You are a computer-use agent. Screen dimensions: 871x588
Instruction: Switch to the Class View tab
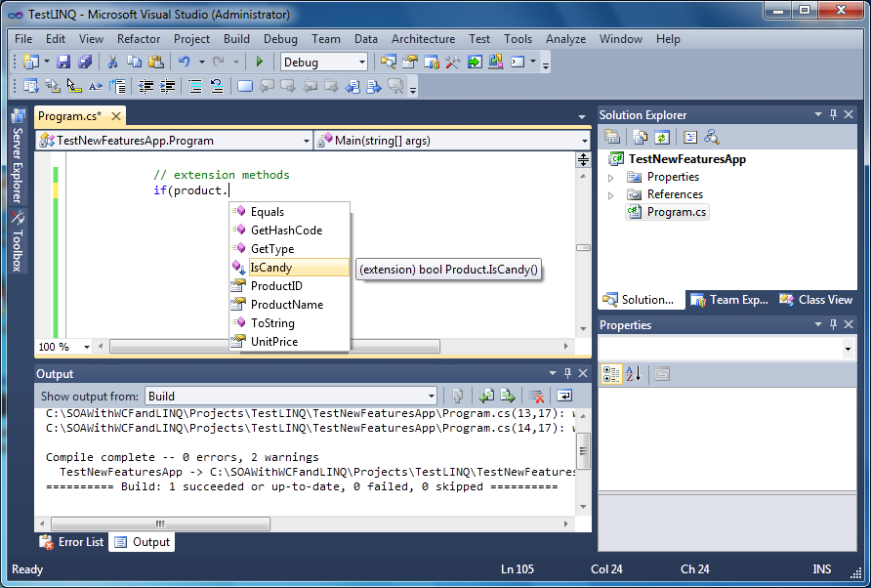point(816,300)
